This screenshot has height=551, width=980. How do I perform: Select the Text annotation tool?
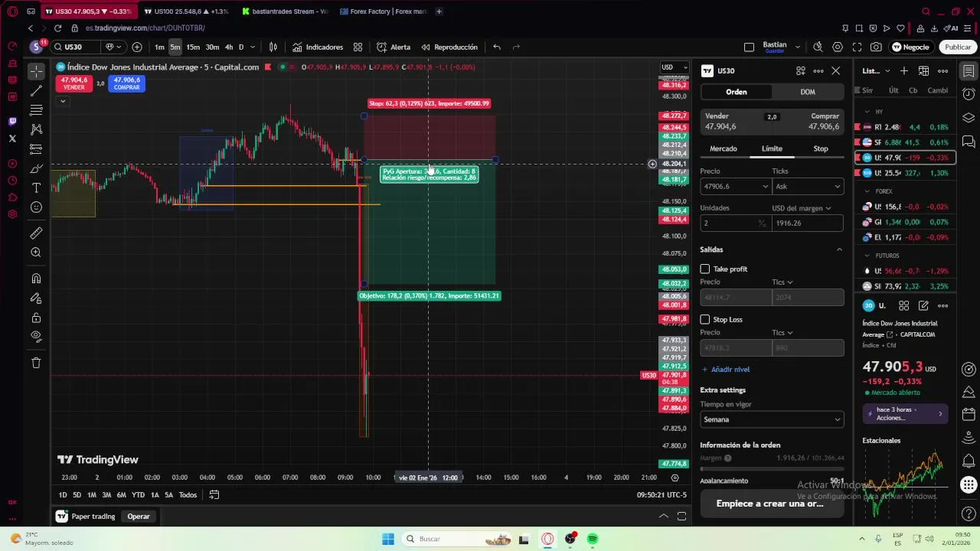tap(36, 188)
